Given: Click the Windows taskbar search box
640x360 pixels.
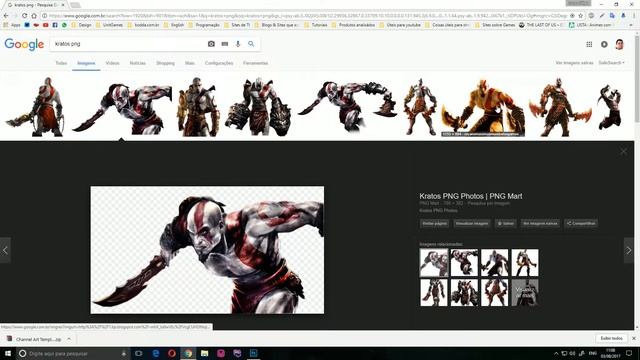Looking at the screenshot, I should [73, 353].
